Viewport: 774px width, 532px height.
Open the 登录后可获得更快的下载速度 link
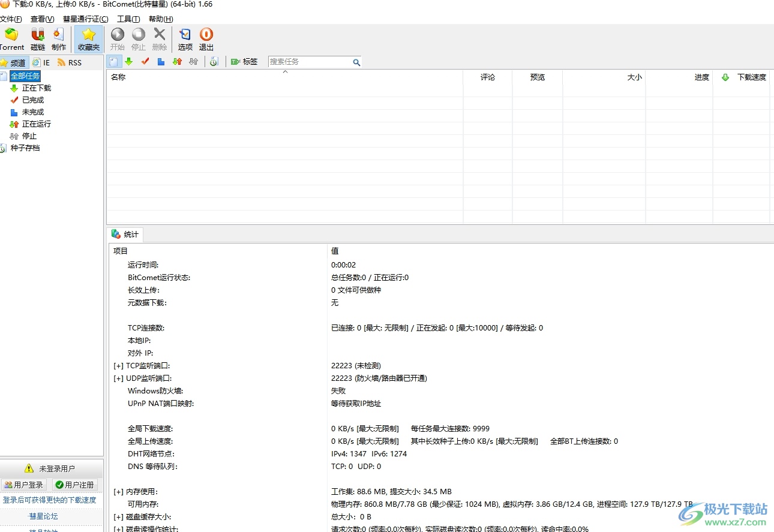[x=50, y=500]
